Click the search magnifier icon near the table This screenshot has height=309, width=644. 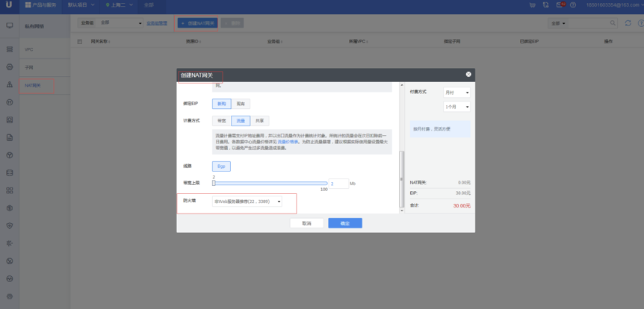613,23
